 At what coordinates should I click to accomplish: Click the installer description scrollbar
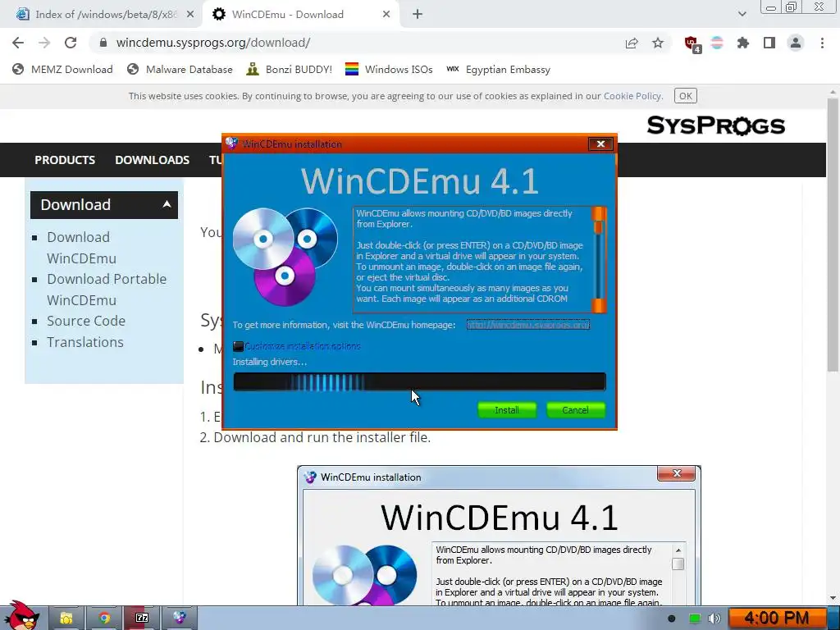598,260
